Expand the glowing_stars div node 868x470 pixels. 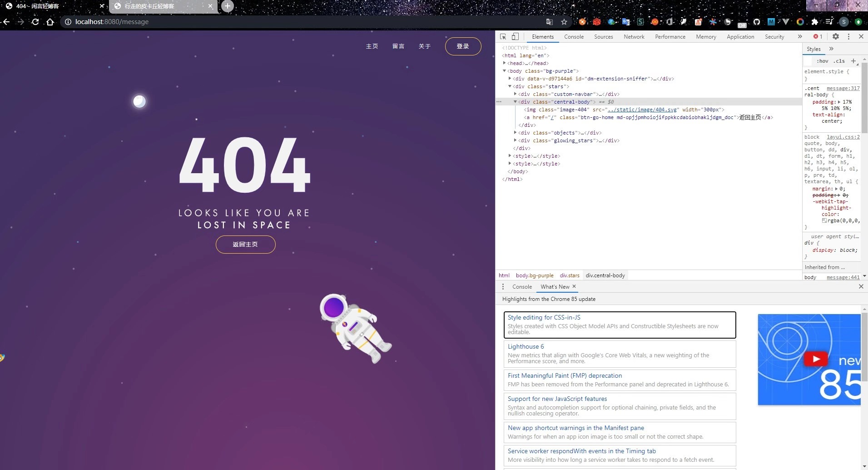[515, 140]
